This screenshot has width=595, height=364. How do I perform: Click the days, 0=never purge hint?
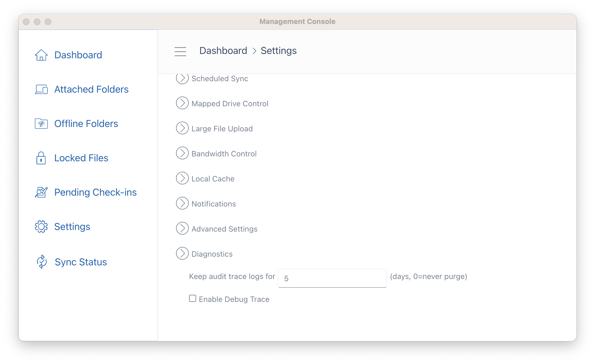(x=429, y=277)
